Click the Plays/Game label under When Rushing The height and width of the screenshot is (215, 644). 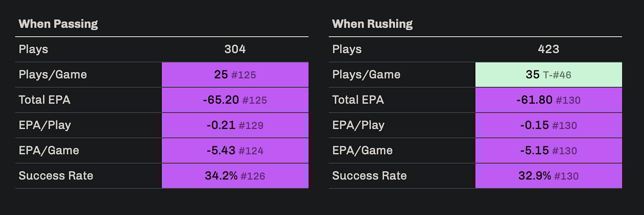366,75
